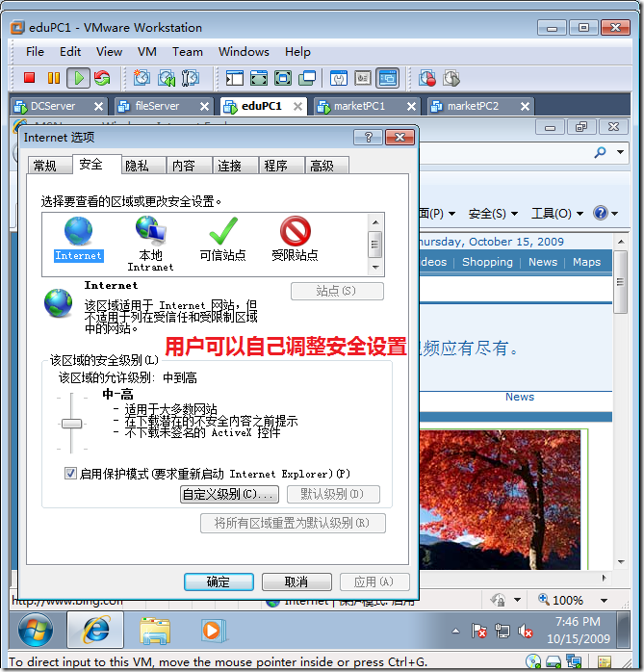Open the snapshot manager icon

tap(191, 78)
